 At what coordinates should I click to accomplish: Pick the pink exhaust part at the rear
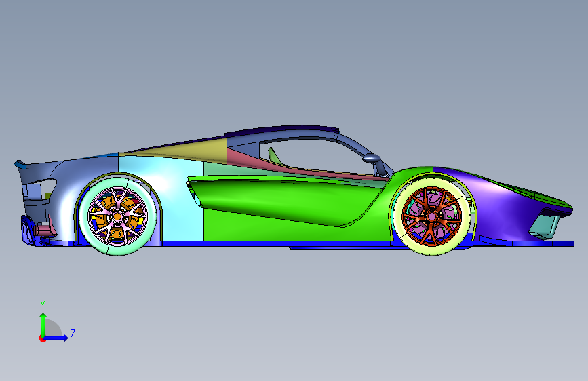pyautogui.click(x=45, y=228)
